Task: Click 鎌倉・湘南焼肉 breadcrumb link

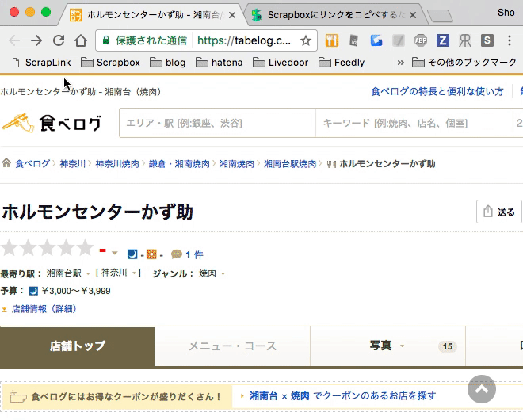Action: tap(179, 164)
